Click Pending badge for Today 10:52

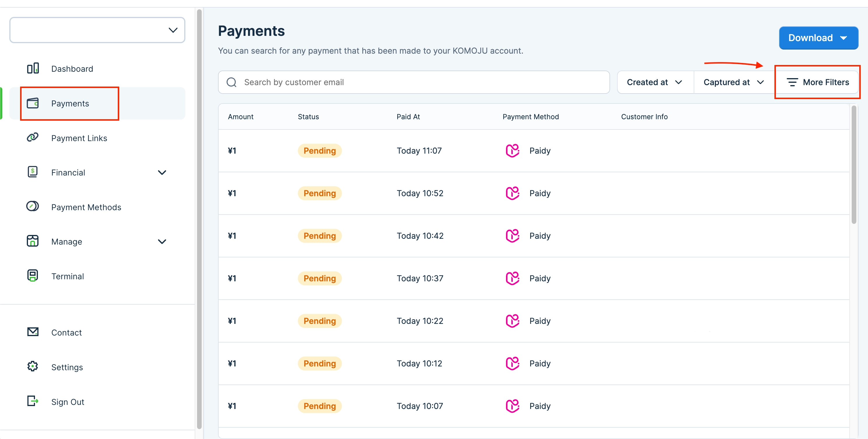pos(319,193)
